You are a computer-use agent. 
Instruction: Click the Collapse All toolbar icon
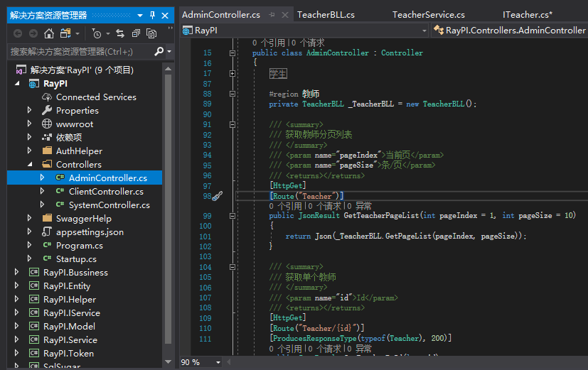136,33
